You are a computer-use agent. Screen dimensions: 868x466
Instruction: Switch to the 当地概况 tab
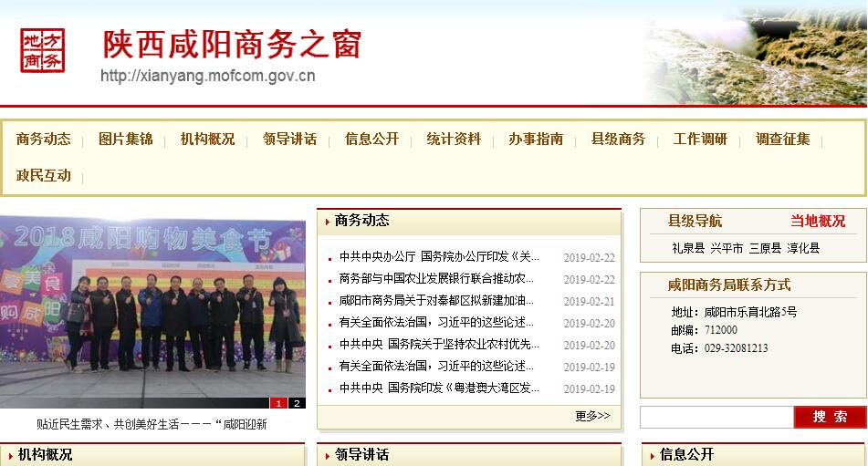(818, 221)
